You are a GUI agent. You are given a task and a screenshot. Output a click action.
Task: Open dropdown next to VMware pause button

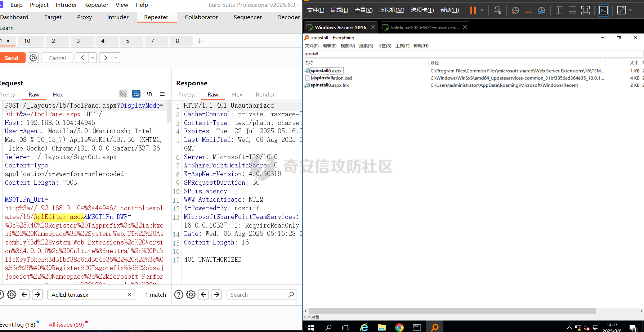(482, 10)
